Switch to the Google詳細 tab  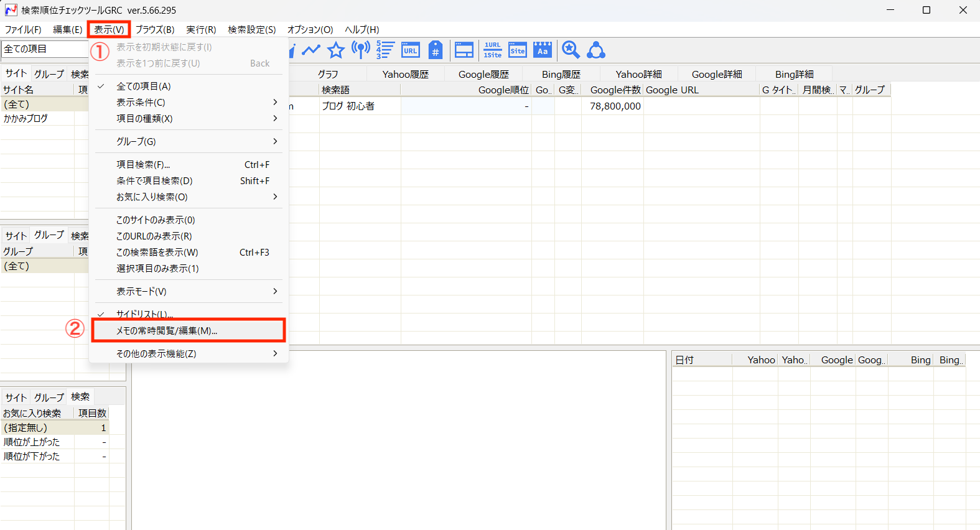717,74
